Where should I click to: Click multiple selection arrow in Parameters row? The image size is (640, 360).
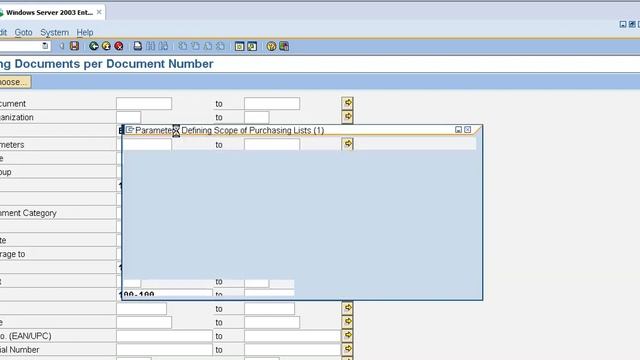click(x=347, y=144)
